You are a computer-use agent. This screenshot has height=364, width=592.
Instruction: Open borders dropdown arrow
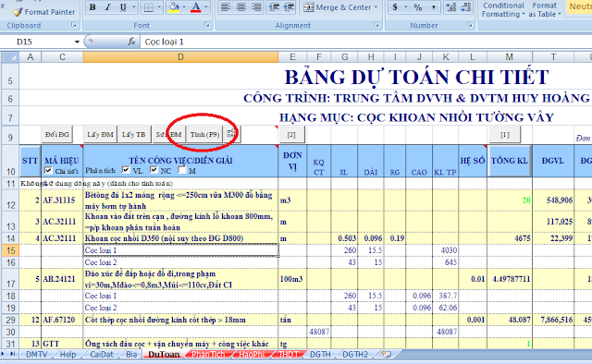click(159, 7)
